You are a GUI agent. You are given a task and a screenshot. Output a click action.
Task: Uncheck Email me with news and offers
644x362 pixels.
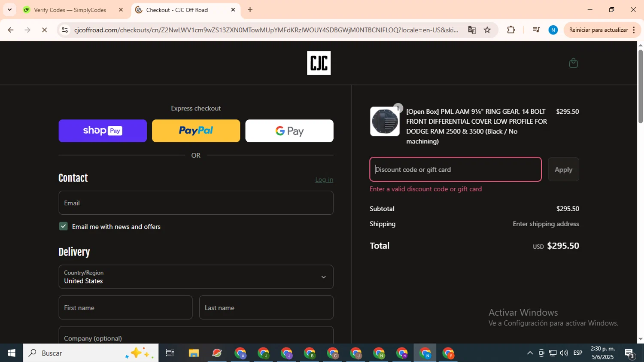click(64, 226)
